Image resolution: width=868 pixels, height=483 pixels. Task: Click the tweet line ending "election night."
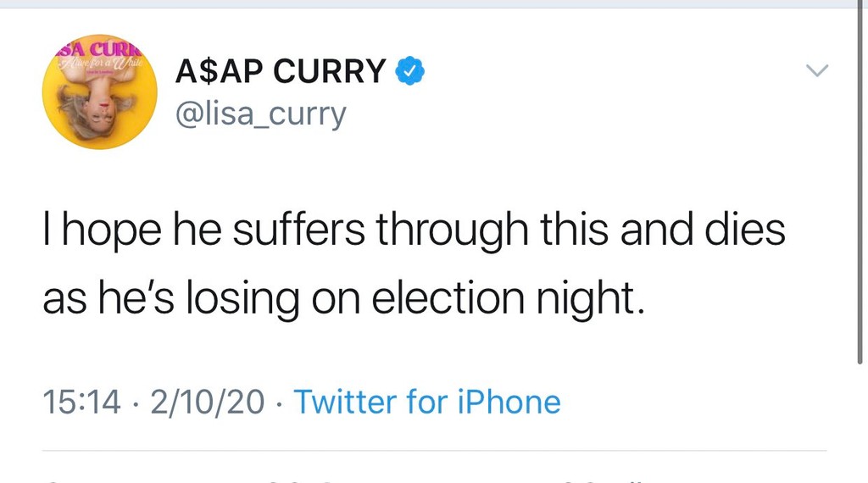tap(343, 298)
